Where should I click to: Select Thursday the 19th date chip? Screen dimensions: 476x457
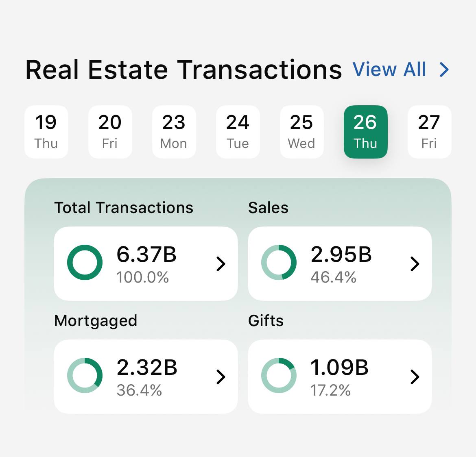coord(46,131)
